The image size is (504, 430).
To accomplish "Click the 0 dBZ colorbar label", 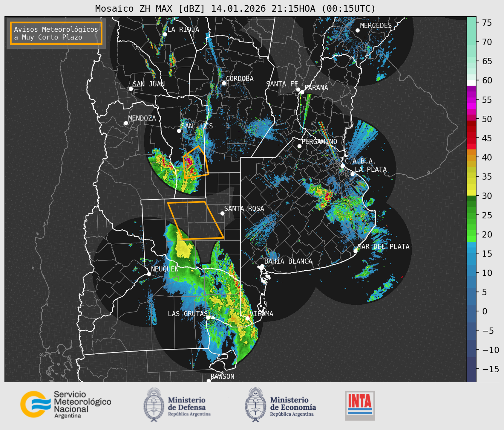I will click(x=485, y=311).
